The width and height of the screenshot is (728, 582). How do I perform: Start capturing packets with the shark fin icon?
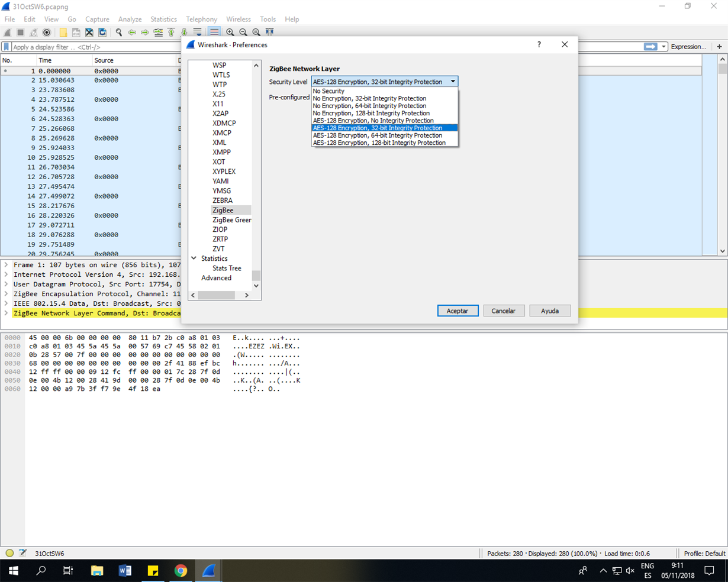tap(8, 33)
